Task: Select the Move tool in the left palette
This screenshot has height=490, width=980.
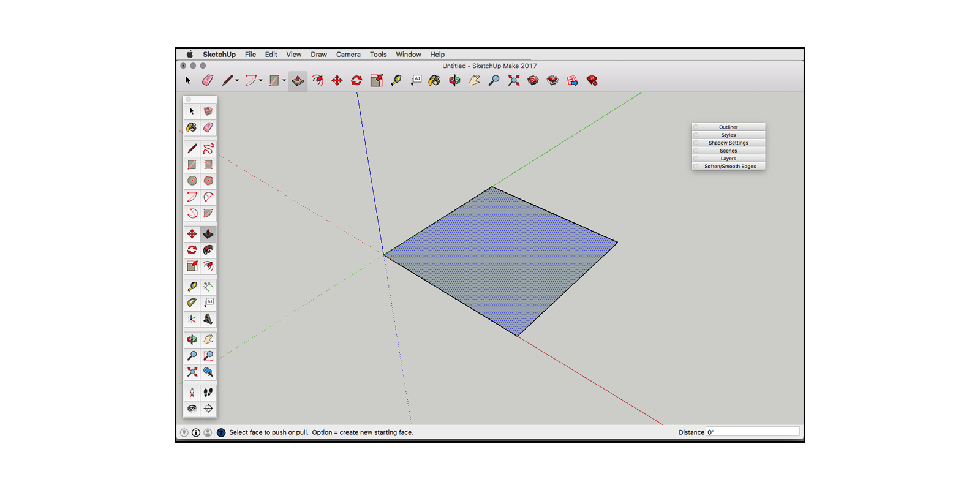Action: click(192, 234)
